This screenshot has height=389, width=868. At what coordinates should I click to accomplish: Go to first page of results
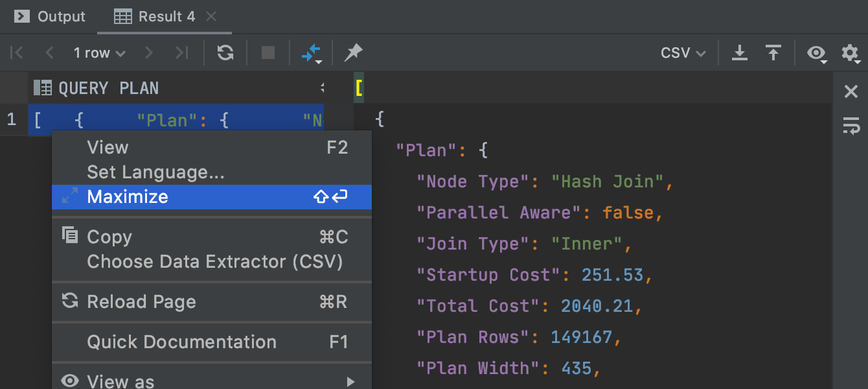tap(17, 53)
